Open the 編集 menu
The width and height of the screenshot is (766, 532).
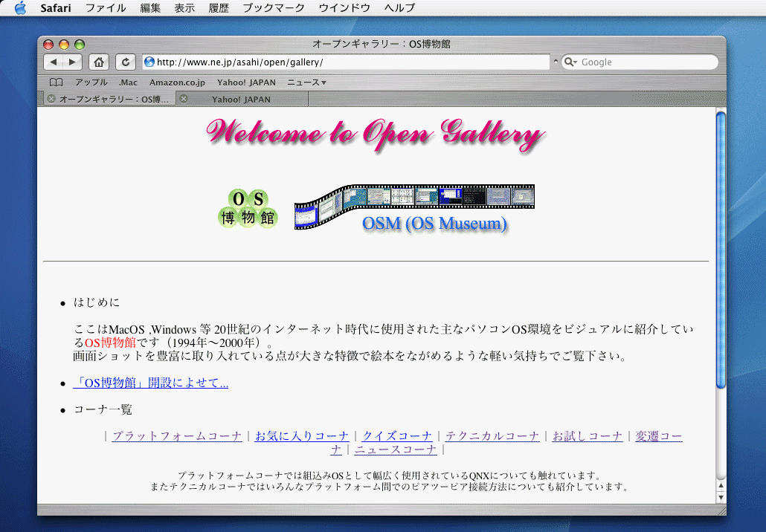click(150, 8)
